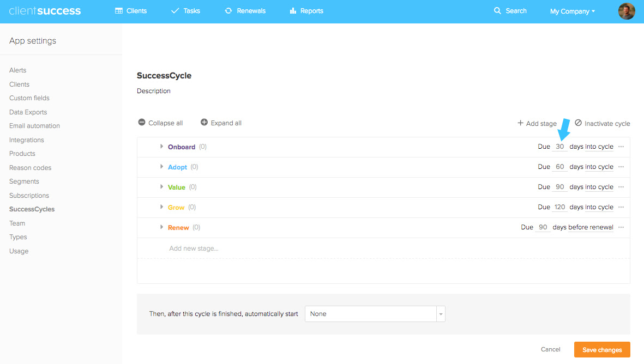Expand the Adopt stage triangle

click(161, 167)
